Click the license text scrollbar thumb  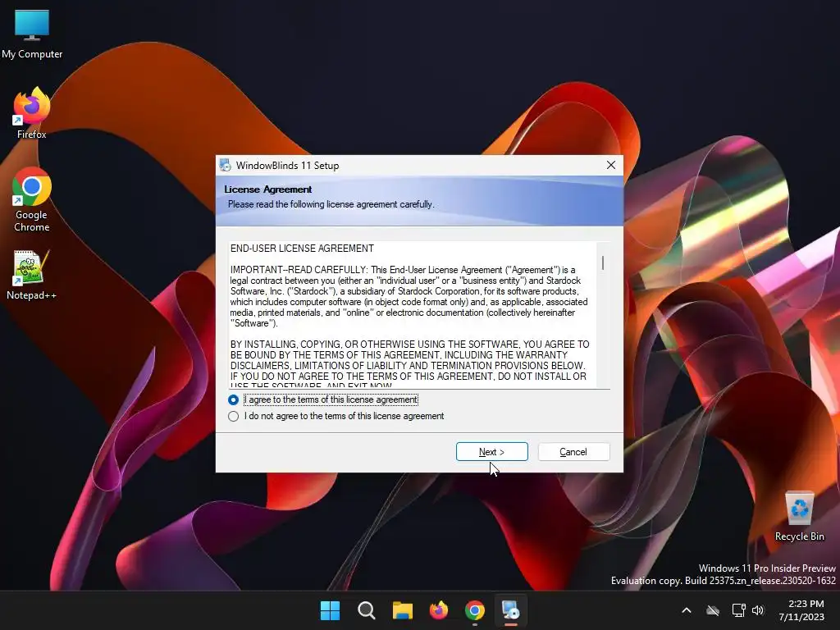tap(603, 262)
